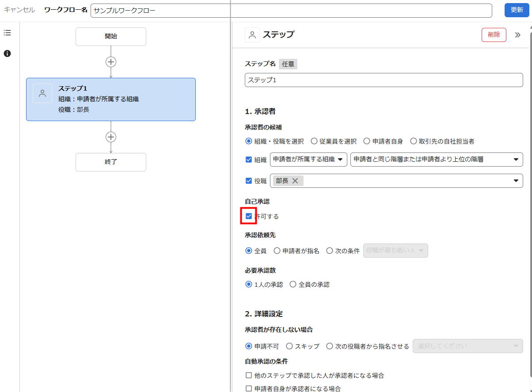Add a step with plus icon above 終了

point(111,137)
